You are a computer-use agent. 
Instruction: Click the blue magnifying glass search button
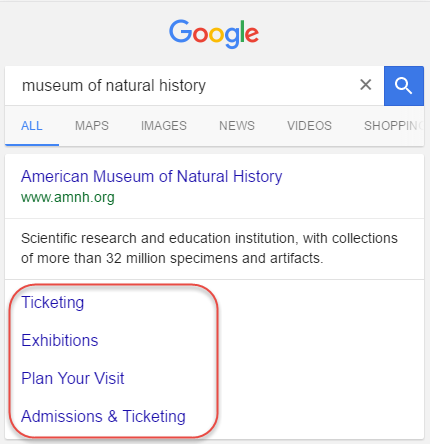click(x=404, y=86)
